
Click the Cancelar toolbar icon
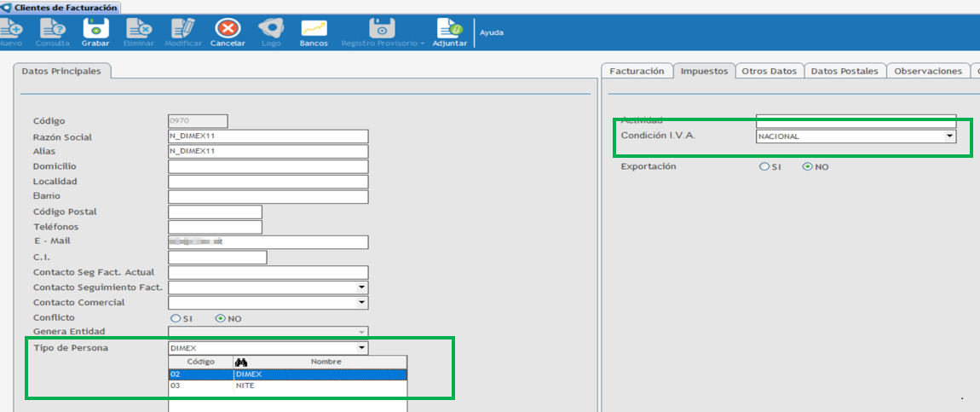(x=228, y=29)
